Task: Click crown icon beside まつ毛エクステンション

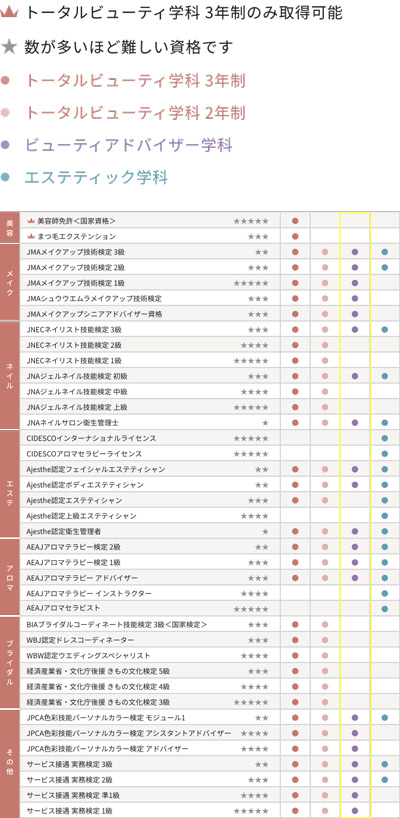Action: pos(30,236)
